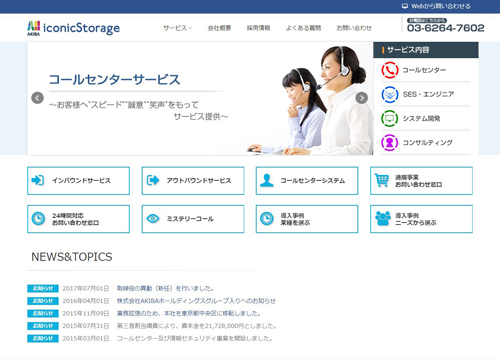Open the 採用情報 menu item
Screen dimensions: 500x360
click(x=258, y=28)
